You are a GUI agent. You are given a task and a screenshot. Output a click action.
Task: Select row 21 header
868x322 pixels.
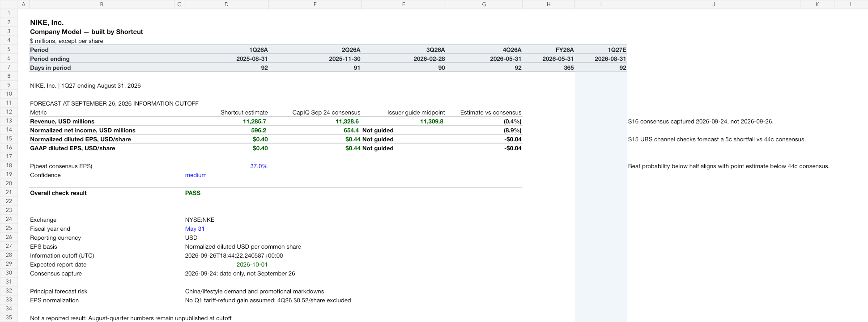(9, 192)
